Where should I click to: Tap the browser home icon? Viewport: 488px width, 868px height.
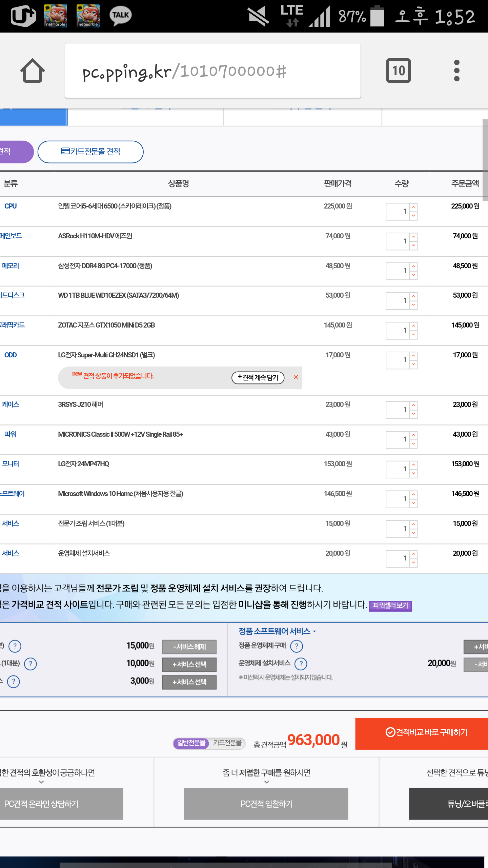33,71
